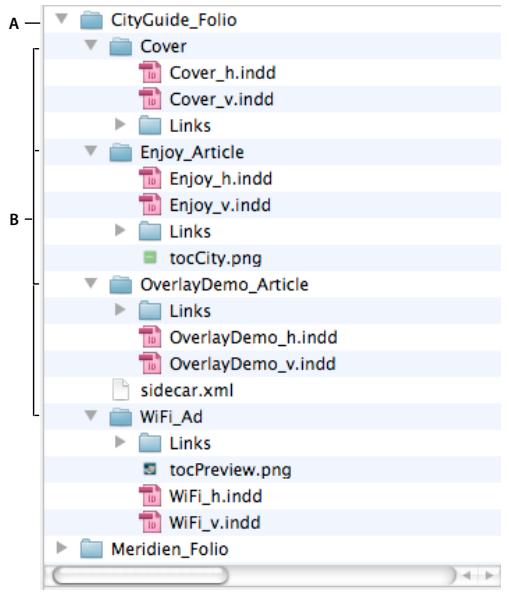Click the green tocCity.png image icon
The width and height of the screenshot is (509, 592).
pos(150,257)
